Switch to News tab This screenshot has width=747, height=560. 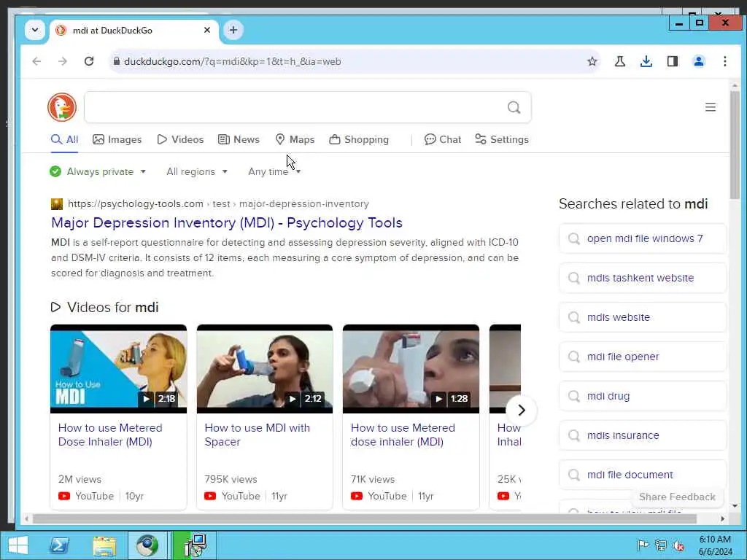point(239,139)
